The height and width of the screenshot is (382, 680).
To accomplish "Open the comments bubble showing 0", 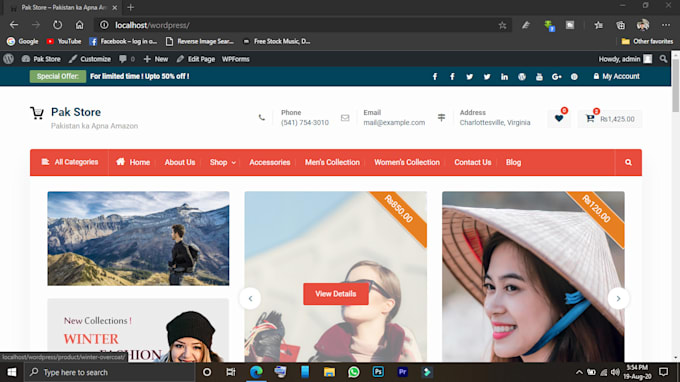I will coord(127,59).
